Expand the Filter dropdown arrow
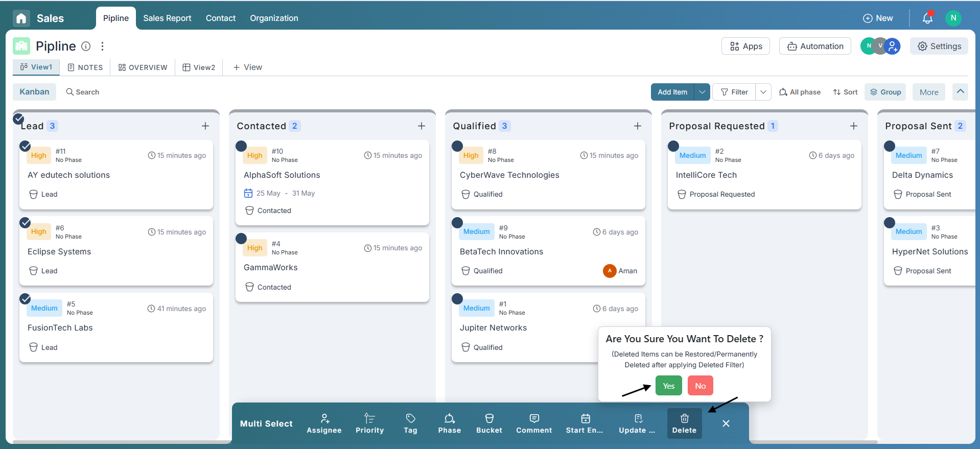980x449 pixels. click(763, 92)
